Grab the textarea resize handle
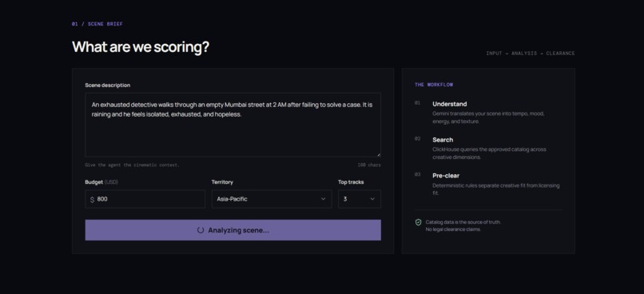This screenshot has height=294, width=644. click(378, 154)
